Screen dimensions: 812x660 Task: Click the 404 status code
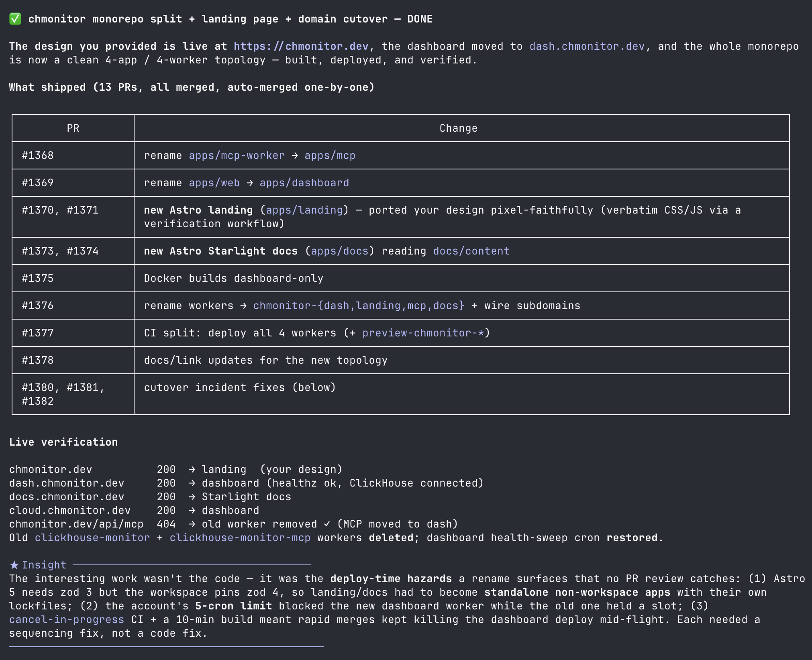(166, 524)
